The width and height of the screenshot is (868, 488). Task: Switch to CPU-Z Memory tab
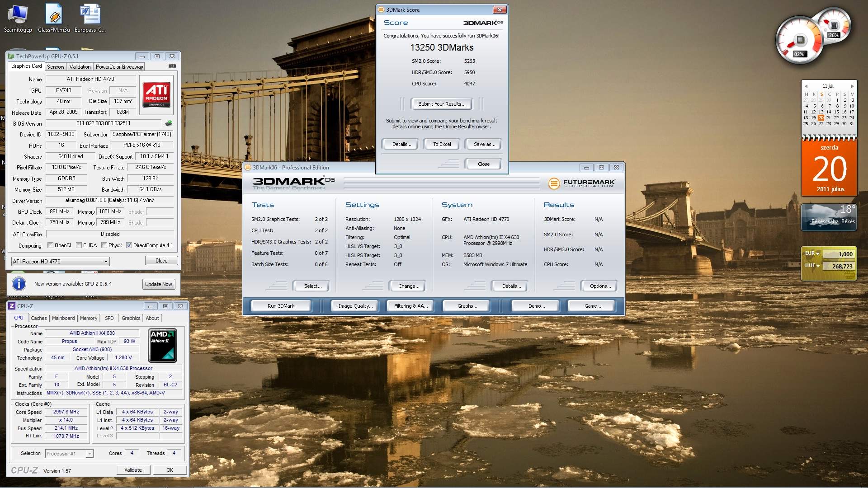pos(89,318)
